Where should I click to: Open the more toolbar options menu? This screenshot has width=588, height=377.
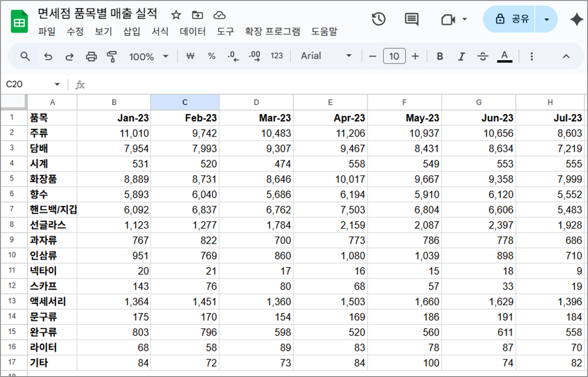pos(532,56)
